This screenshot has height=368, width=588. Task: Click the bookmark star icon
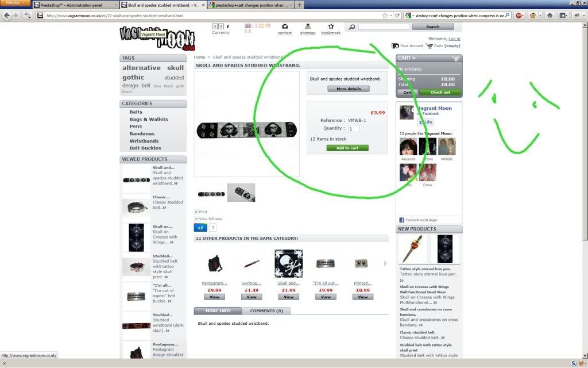point(331,26)
